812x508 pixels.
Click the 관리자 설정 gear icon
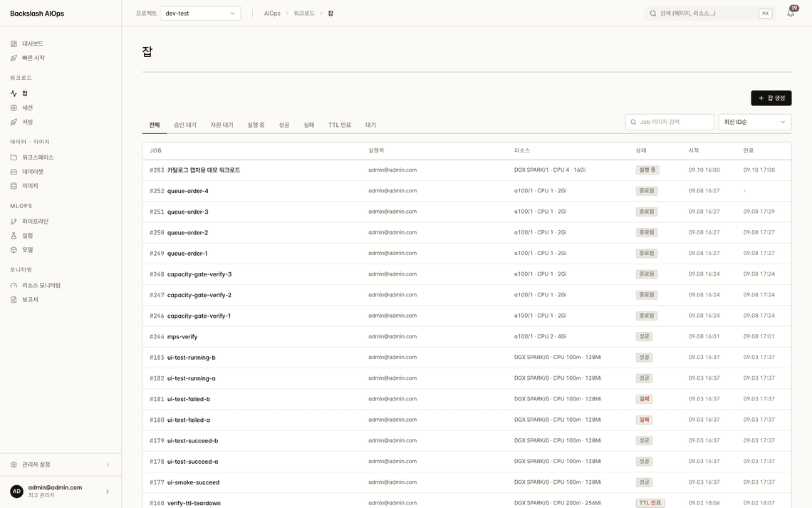(x=14, y=465)
